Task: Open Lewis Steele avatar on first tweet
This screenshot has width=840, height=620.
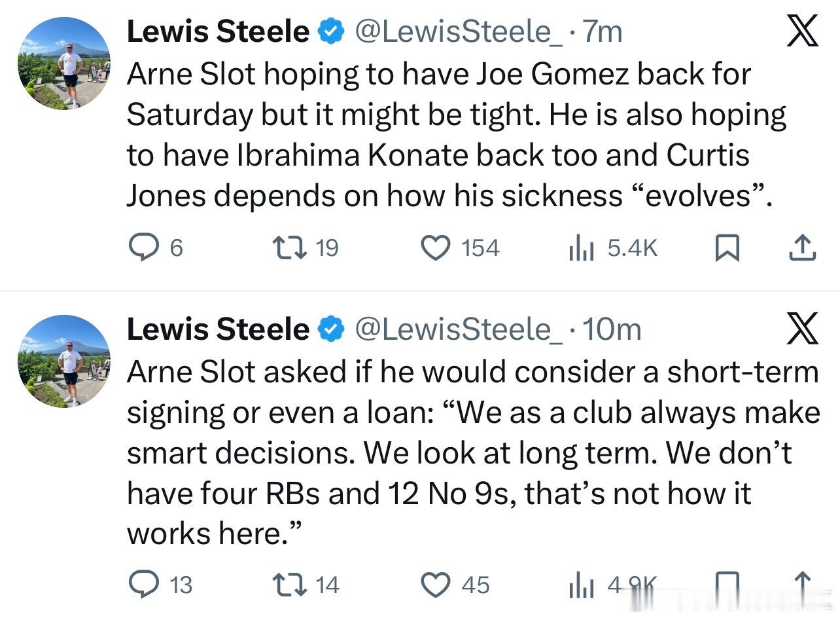Action: point(64,64)
